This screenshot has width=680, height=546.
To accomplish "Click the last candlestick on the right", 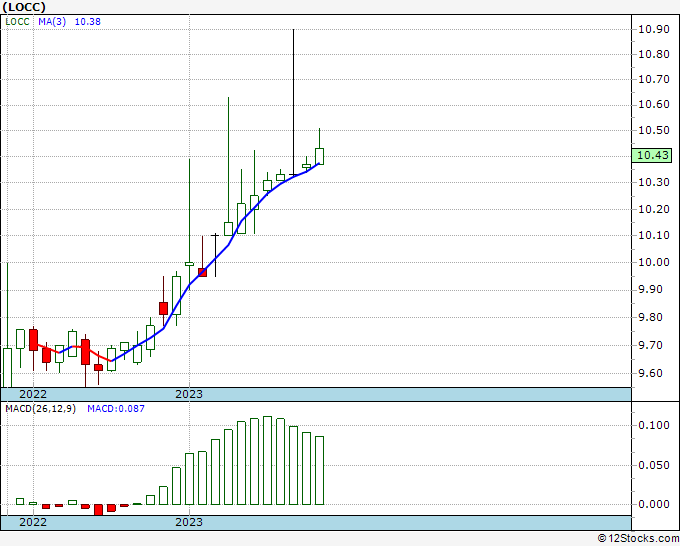I will [x=319, y=155].
